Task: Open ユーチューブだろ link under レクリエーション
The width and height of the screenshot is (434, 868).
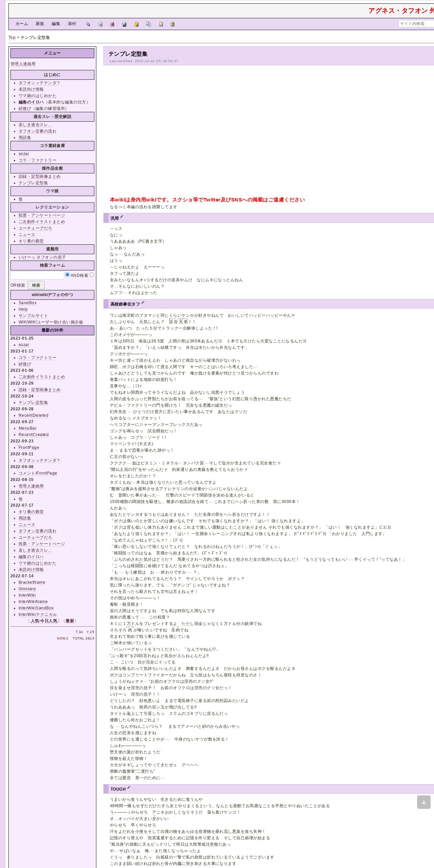Action: pyautogui.click(x=35, y=228)
